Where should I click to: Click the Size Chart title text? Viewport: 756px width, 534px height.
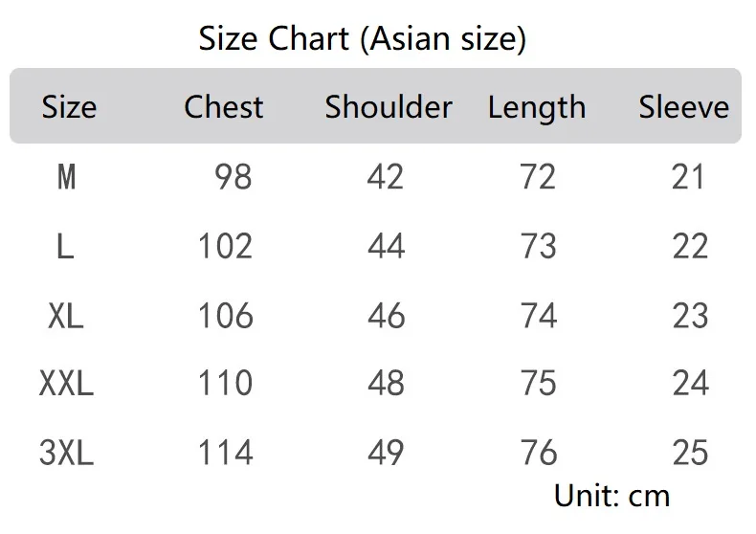tap(362, 39)
